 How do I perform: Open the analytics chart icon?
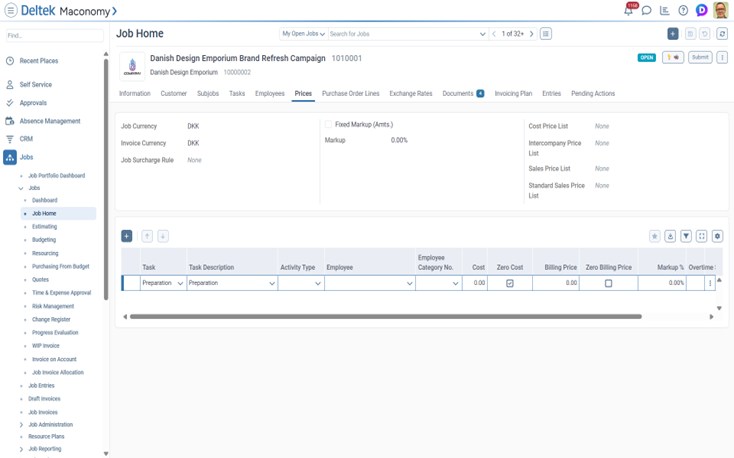tap(664, 10)
